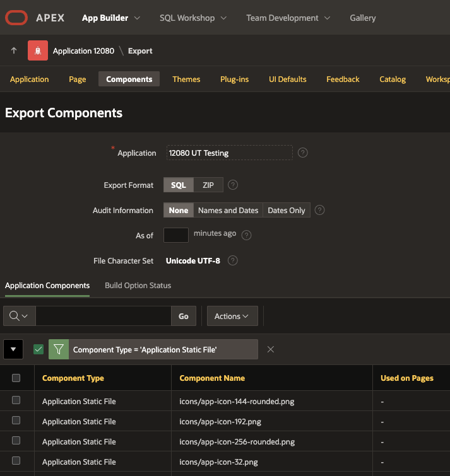Screen dimensions: 450x476
Task: Select the Components export tab
Action: point(129,79)
